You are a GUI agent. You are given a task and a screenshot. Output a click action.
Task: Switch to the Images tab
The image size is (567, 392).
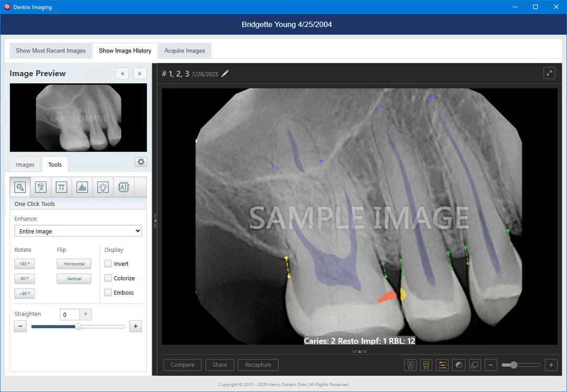click(25, 165)
